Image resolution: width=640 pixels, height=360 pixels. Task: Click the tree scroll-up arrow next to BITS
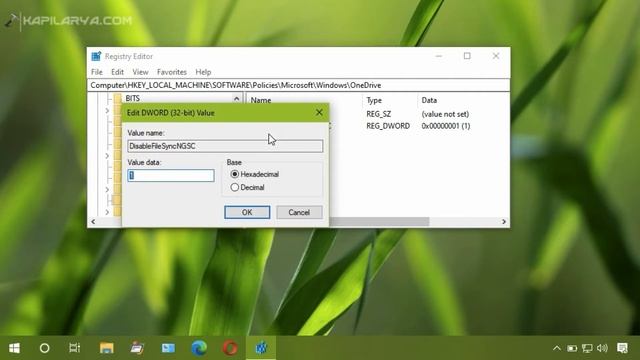tap(236, 99)
